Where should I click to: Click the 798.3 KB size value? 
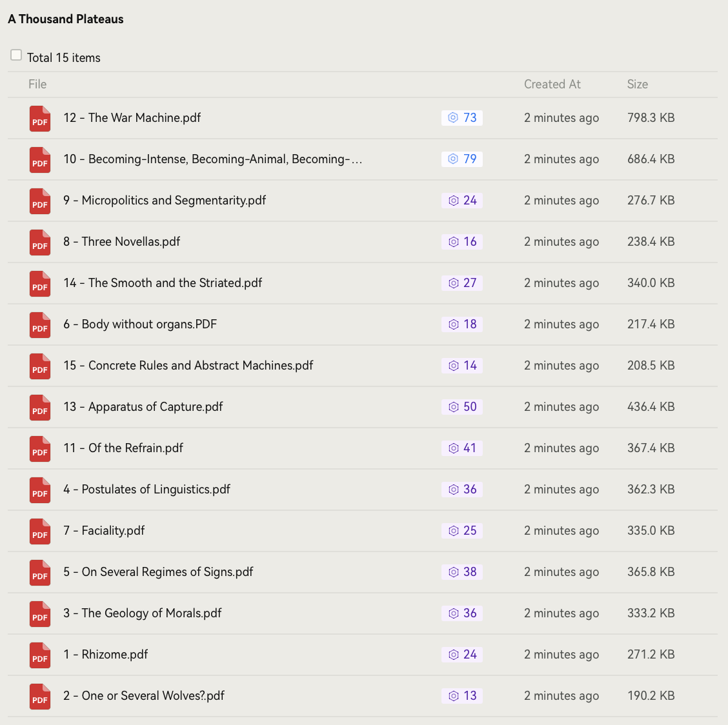tap(651, 118)
